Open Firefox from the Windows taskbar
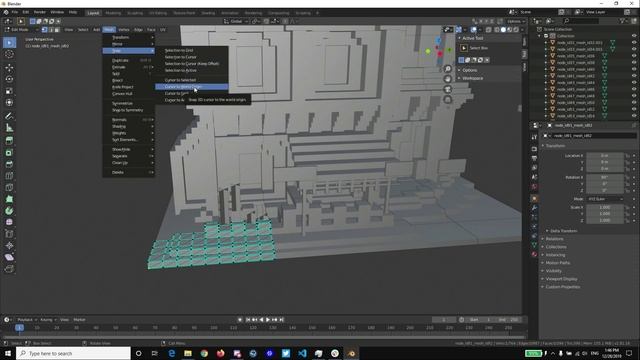This screenshot has width=640, height=360. (x=220, y=353)
